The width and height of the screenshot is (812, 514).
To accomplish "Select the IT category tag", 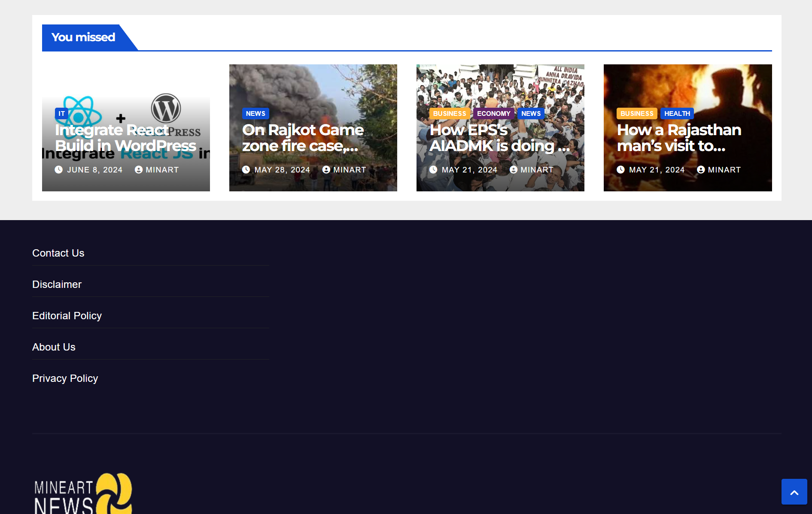I will click(x=61, y=114).
